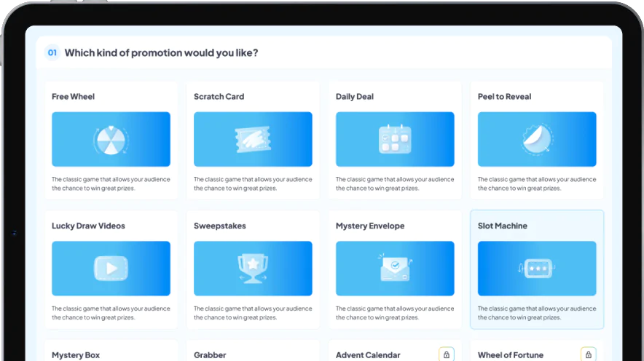Click the play video icon in Lucky Draw Videos

[x=111, y=269]
